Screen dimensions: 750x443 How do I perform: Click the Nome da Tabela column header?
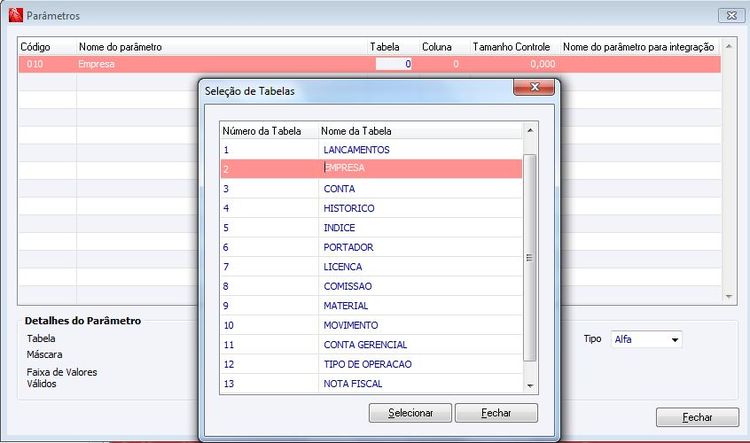coord(420,131)
